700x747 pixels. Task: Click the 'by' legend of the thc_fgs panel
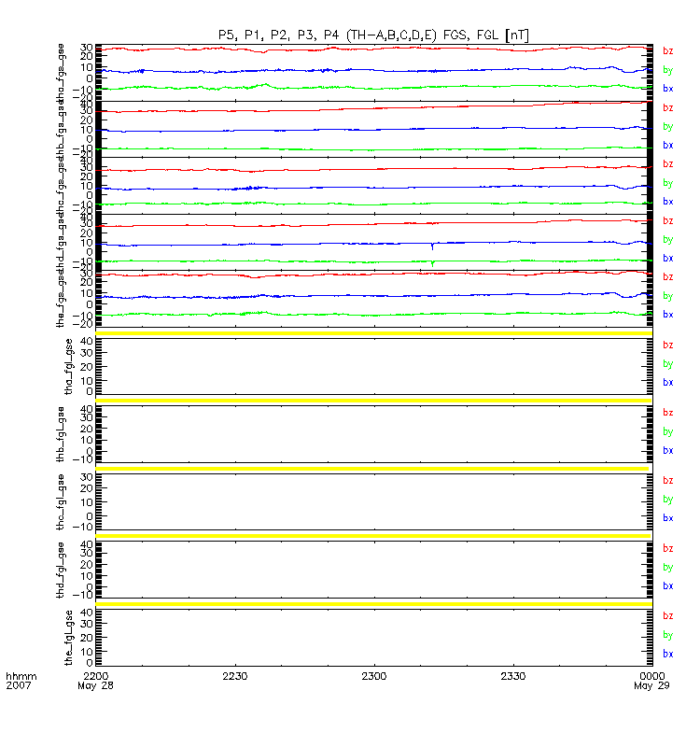point(667,183)
